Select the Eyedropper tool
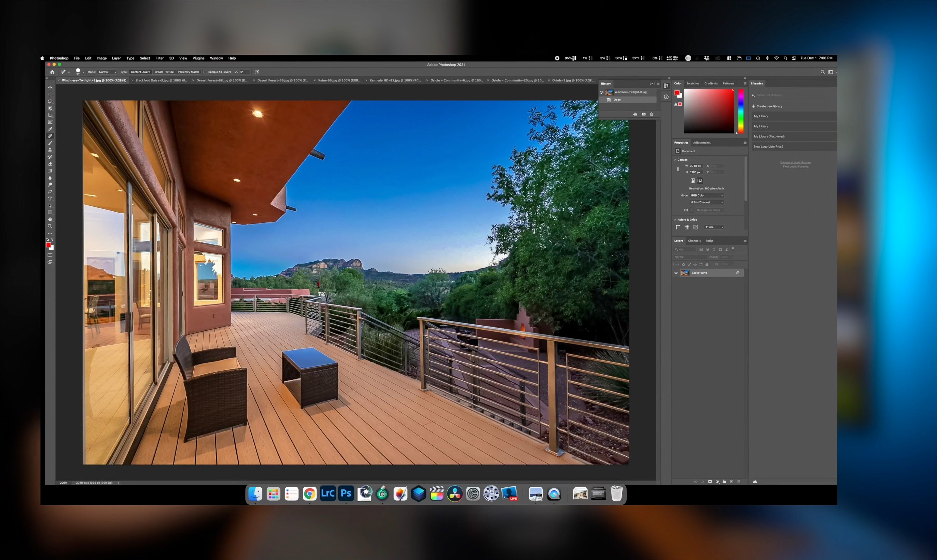Viewport: 937px width, 560px height. (50, 129)
